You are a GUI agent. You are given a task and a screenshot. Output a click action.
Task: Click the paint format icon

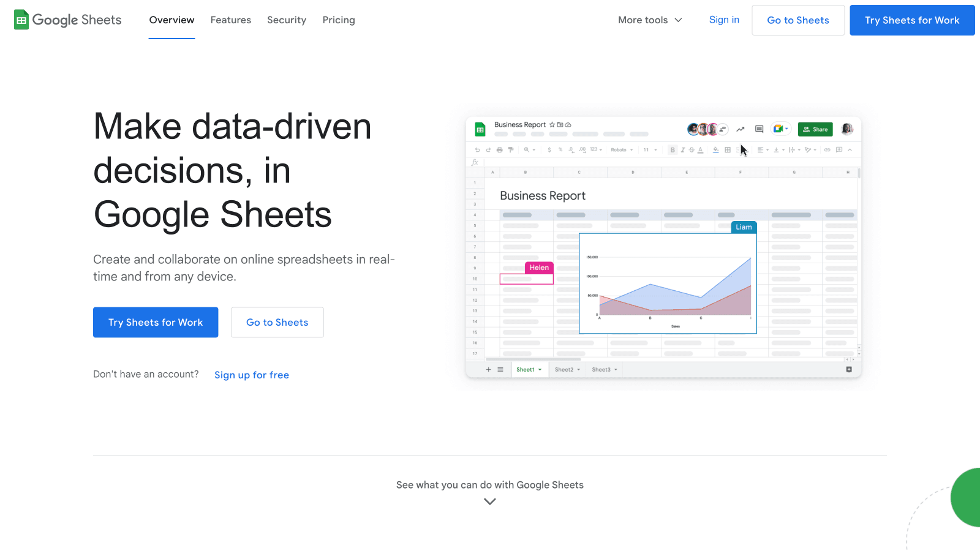pos(511,149)
